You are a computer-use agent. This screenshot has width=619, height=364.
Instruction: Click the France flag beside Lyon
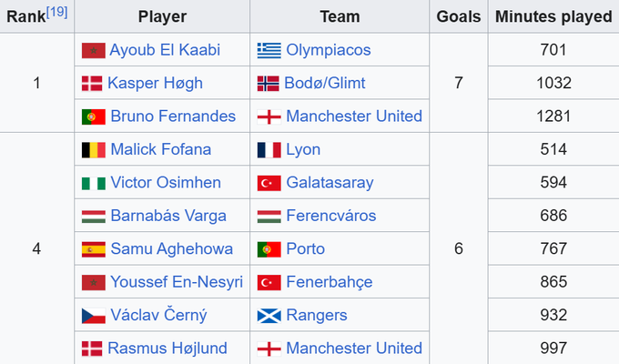pos(269,150)
